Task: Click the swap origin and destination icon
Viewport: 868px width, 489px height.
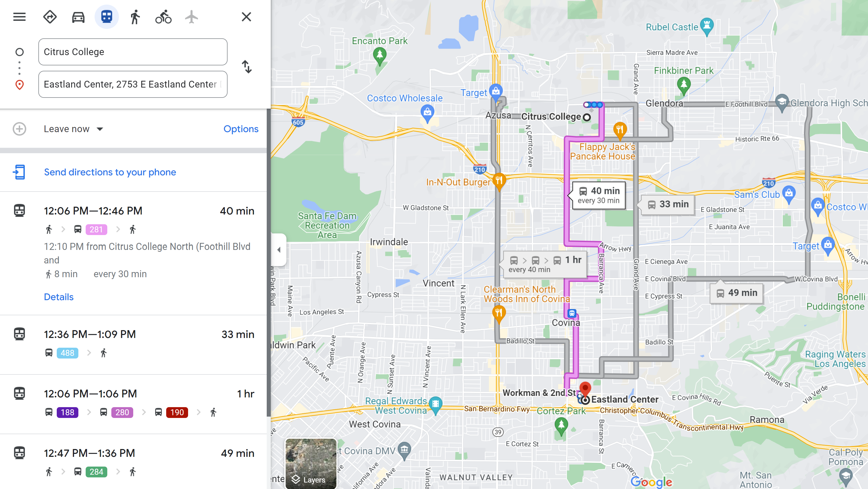Action: [247, 67]
